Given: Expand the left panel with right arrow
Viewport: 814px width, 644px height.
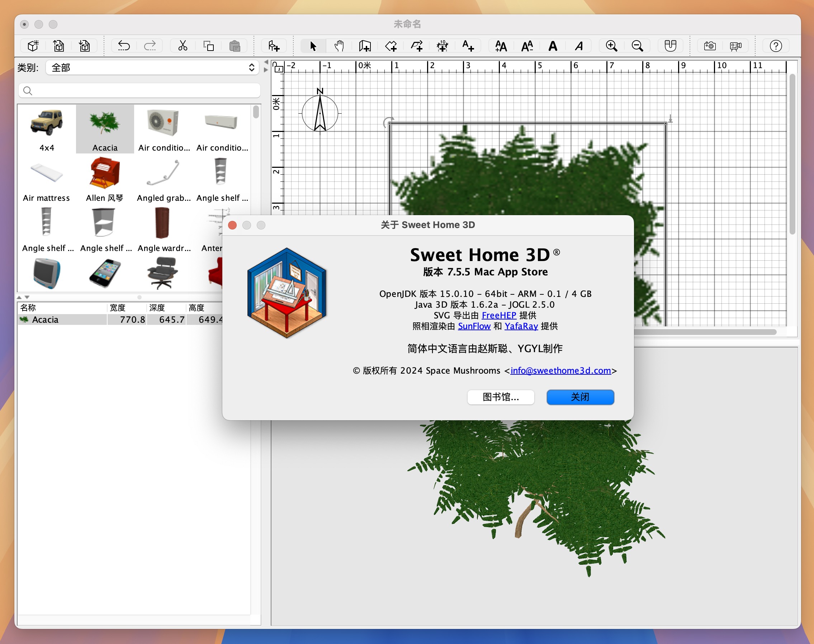Looking at the screenshot, I should tap(266, 70).
